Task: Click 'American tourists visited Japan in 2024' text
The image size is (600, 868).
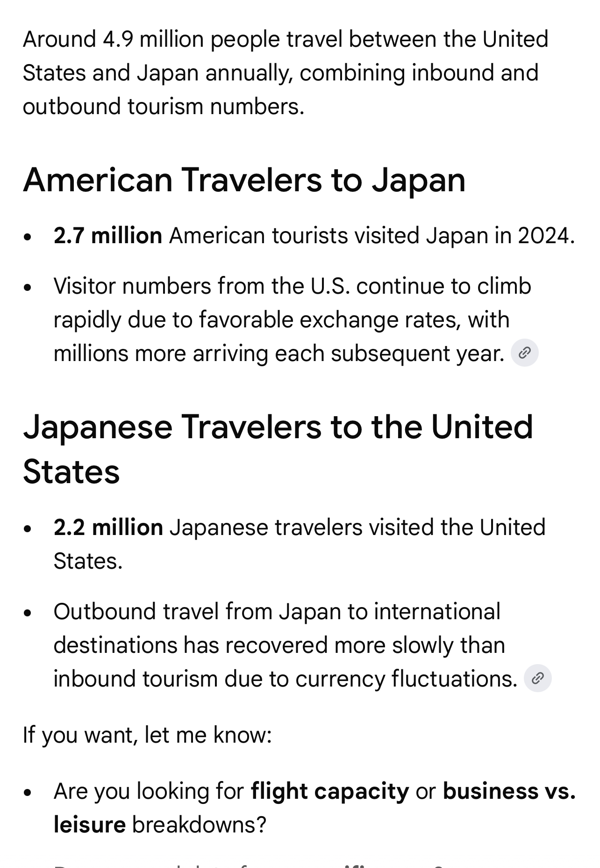Action: (x=372, y=235)
